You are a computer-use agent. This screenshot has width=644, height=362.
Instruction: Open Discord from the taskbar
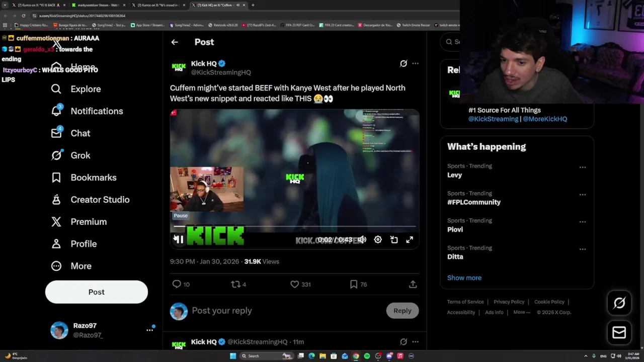point(389,356)
